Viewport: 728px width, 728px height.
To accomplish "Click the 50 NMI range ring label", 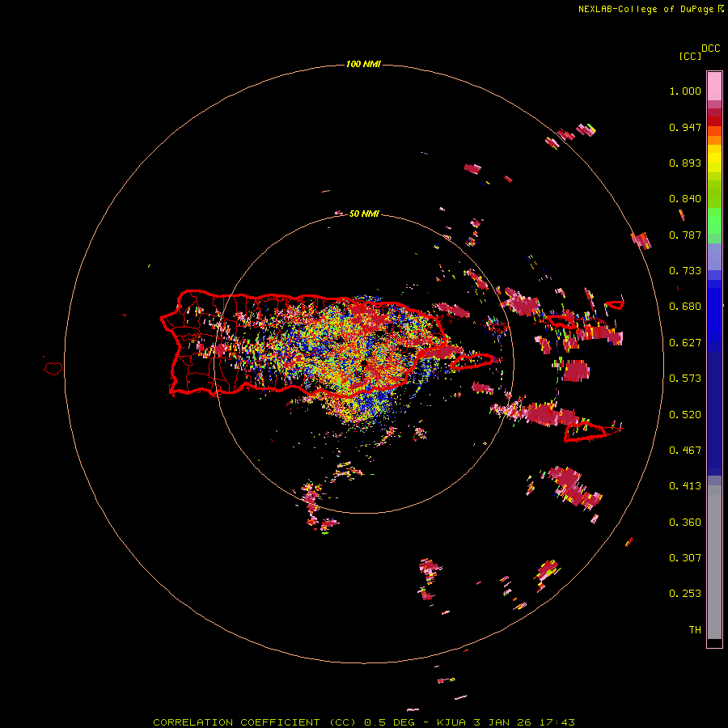I will pyautogui.click(x=364, y=214).
